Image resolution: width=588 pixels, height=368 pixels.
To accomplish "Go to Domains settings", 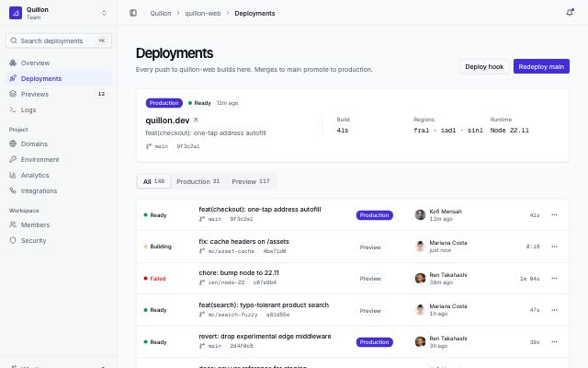I will tap(59, 144).
